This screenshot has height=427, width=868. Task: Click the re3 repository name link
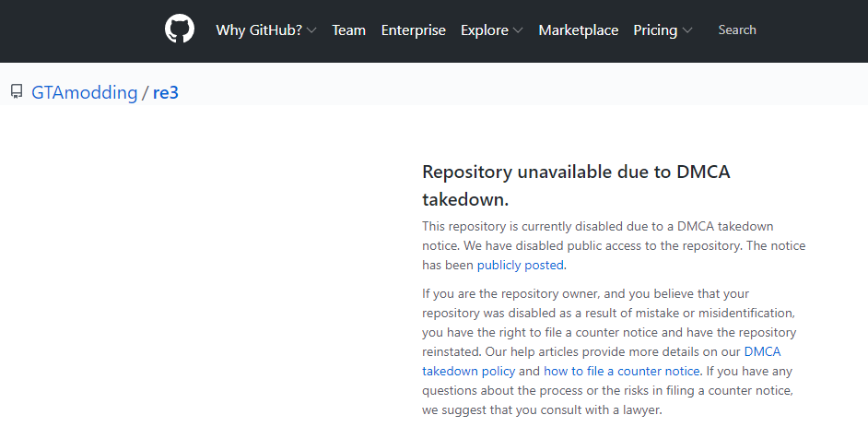click(166, 92)
